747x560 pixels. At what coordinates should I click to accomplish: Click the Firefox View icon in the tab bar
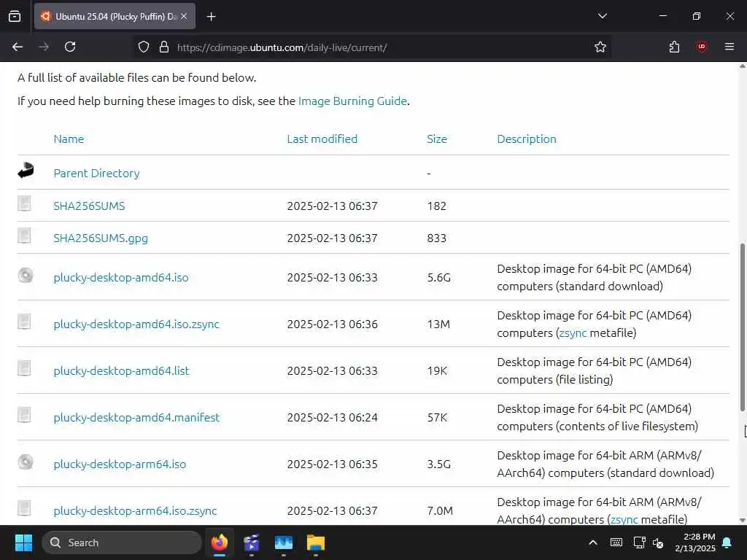coord(15,16)
